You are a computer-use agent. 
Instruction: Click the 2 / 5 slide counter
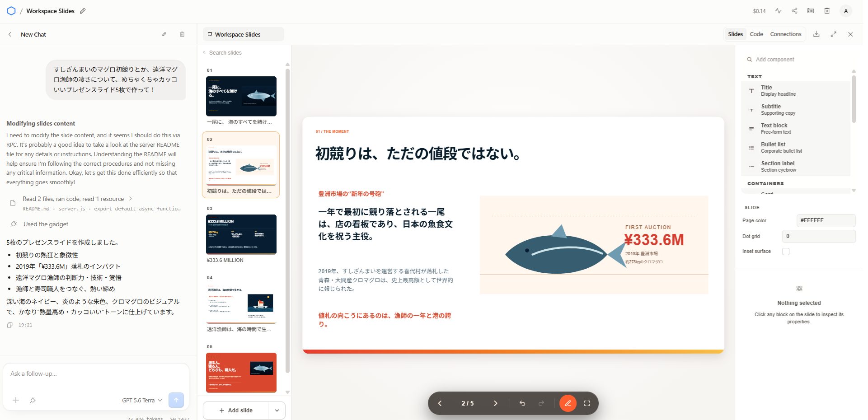click(468, 403)
